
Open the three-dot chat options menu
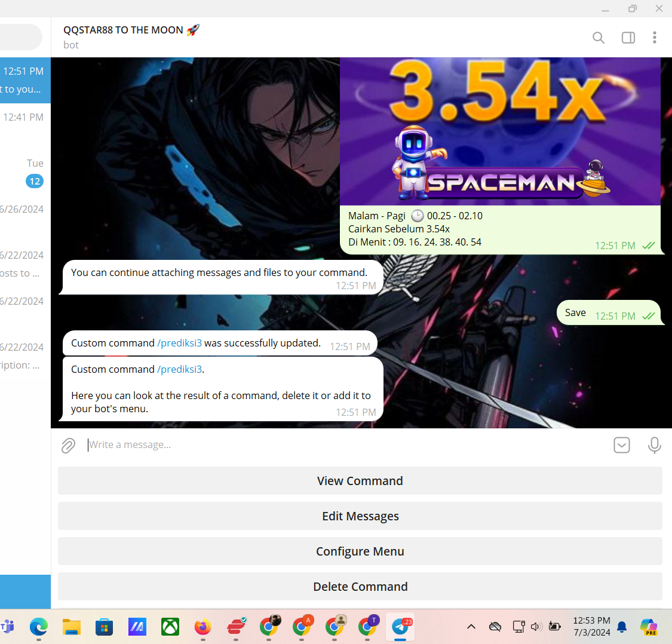pos(654,38)
